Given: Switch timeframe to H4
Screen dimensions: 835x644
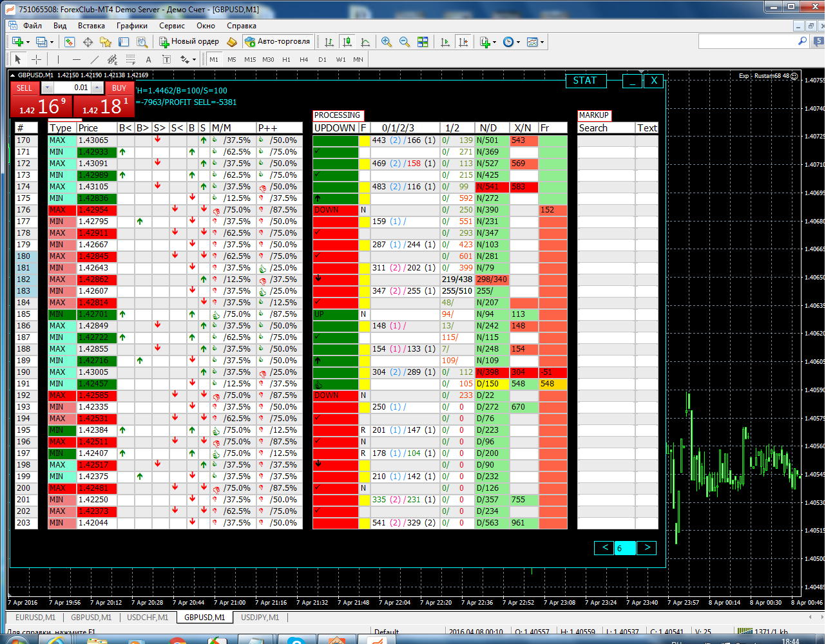Looking at the screenshot, I should click(x=304, y=59).
